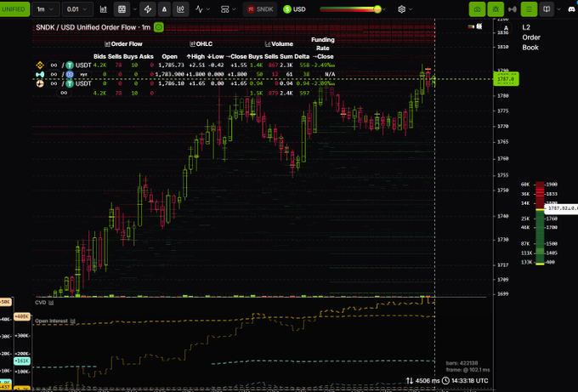
Task: Click the bars icon above the chart
Action: coord(479,26)
